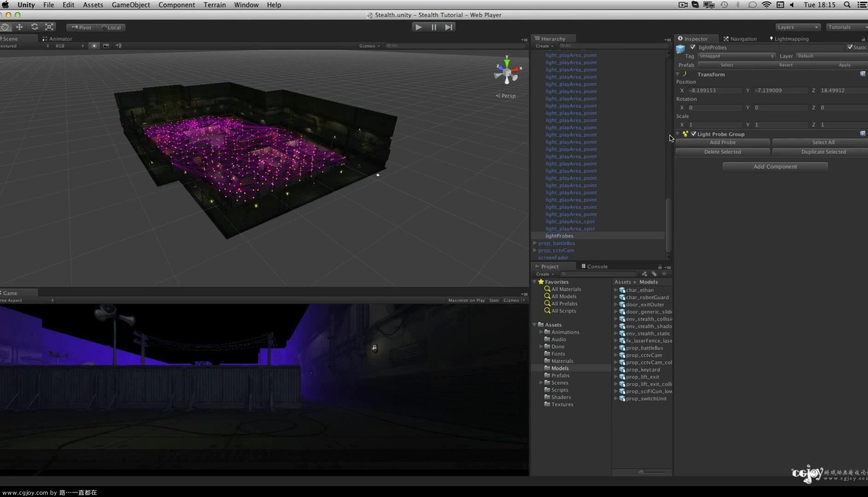This screenshot has width=868, height=497.
Task: Click the Wi-Fi status icon
Action: 766,5
